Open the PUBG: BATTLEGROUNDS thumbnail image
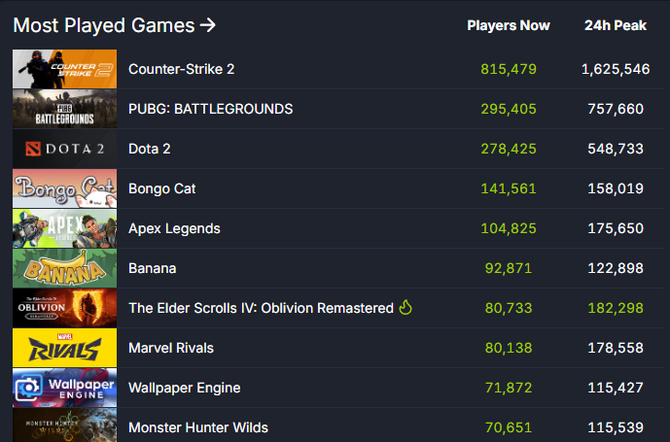The width and height of the screenshot is (670, 442). 65,109
